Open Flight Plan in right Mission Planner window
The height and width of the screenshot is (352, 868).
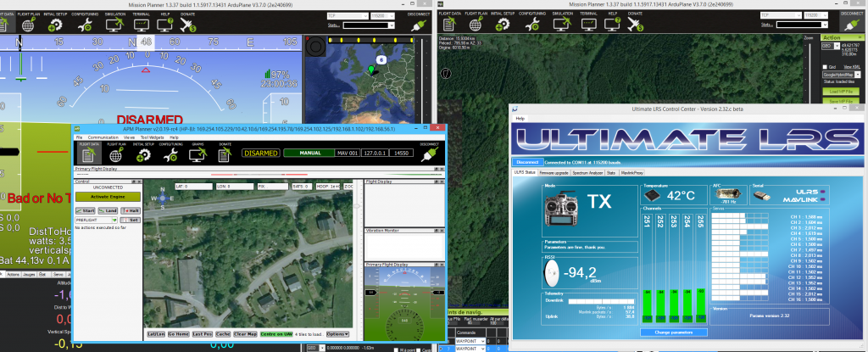pos(476,21)
